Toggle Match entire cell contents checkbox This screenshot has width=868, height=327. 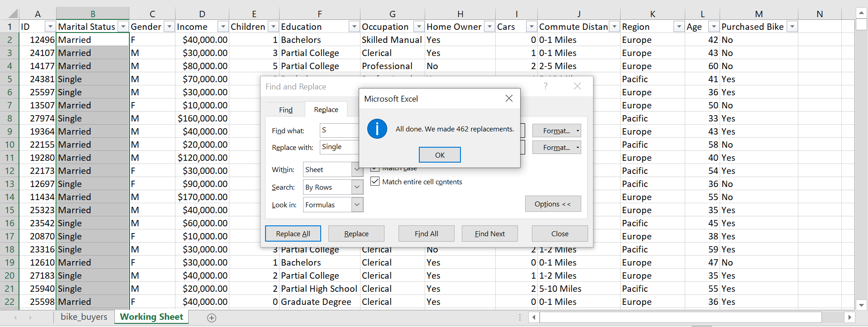click(375, 182)
